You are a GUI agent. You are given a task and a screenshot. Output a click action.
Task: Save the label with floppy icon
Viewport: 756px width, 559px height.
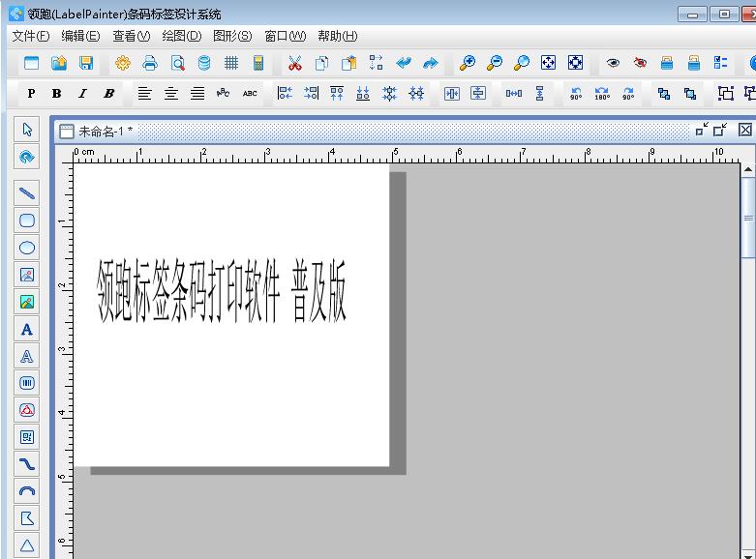point(86,63)
